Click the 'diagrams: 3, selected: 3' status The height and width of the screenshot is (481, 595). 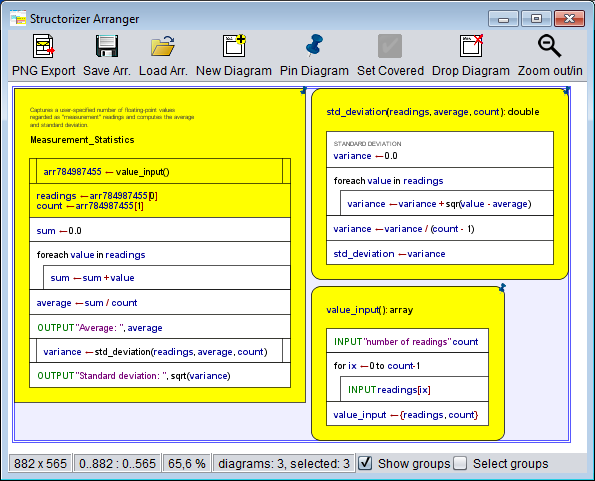284,463
